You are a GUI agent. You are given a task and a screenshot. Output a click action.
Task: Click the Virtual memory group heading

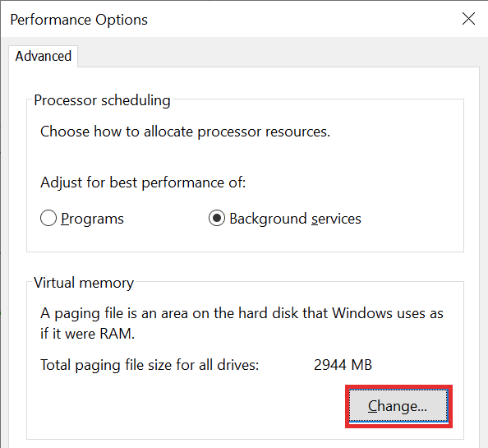(84, 283)
